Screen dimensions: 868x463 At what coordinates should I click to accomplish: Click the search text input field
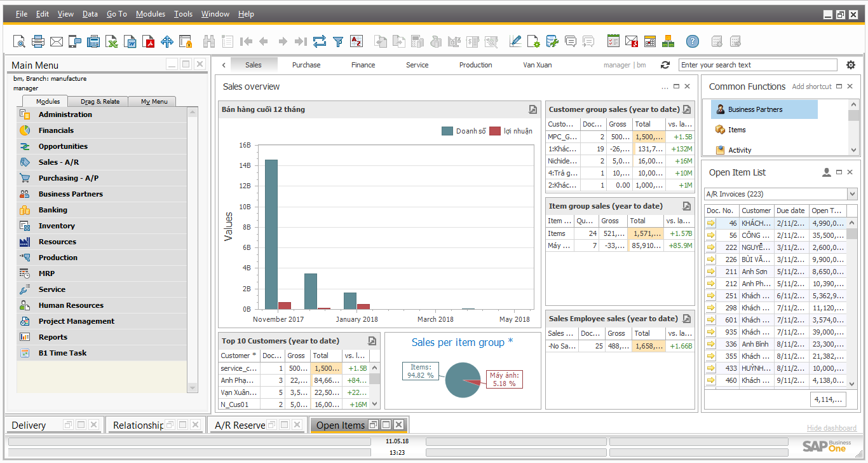tap(757, 65)
